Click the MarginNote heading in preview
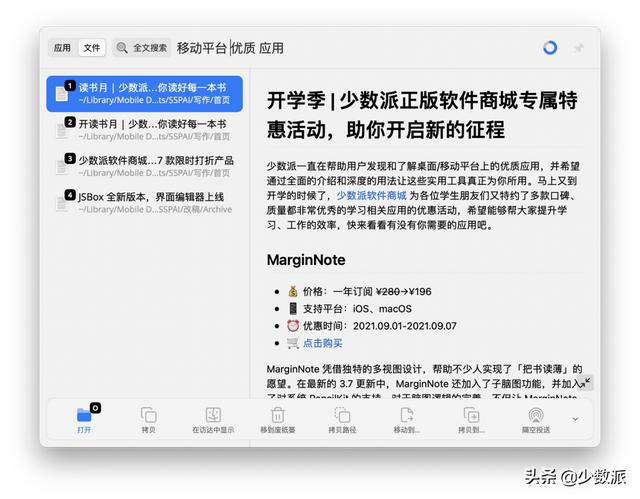Image resolution: width=640 pixels, height=499 pixels. point(306,260)
